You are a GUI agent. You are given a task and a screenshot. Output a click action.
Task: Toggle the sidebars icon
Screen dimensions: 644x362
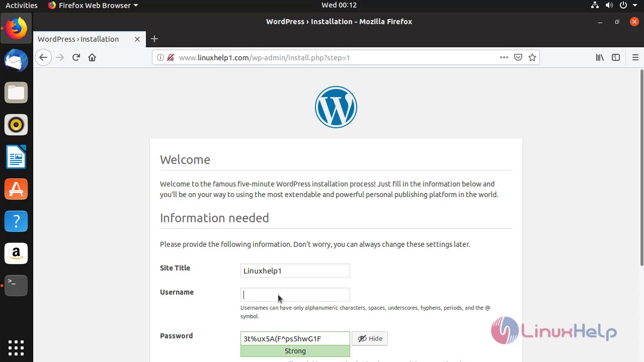click(616, 57)
